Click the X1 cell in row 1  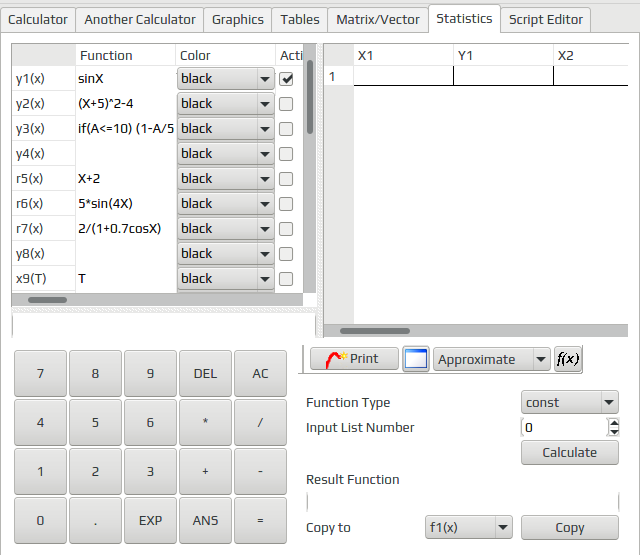404,76
